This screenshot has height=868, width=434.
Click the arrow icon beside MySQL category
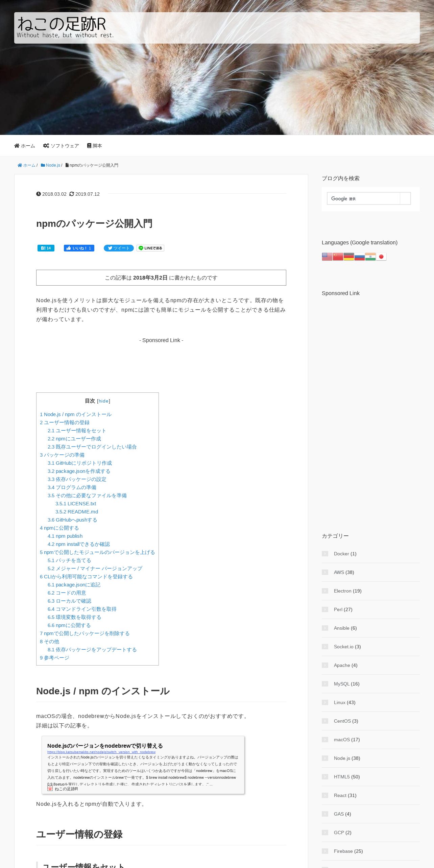[x=325, y=684]
